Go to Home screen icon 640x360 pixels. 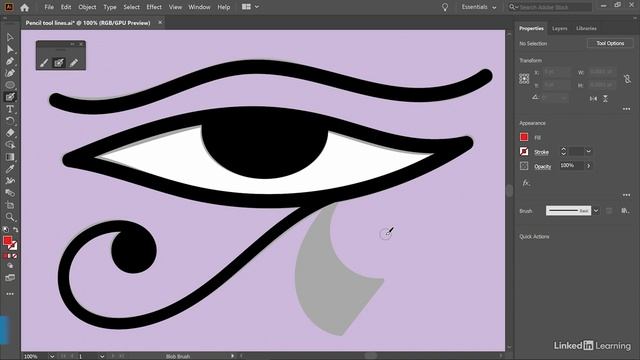24,7
